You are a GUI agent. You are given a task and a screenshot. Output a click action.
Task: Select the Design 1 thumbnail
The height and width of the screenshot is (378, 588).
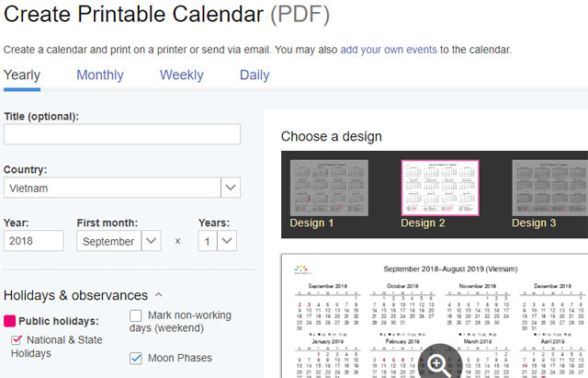[x=329, y=188]
